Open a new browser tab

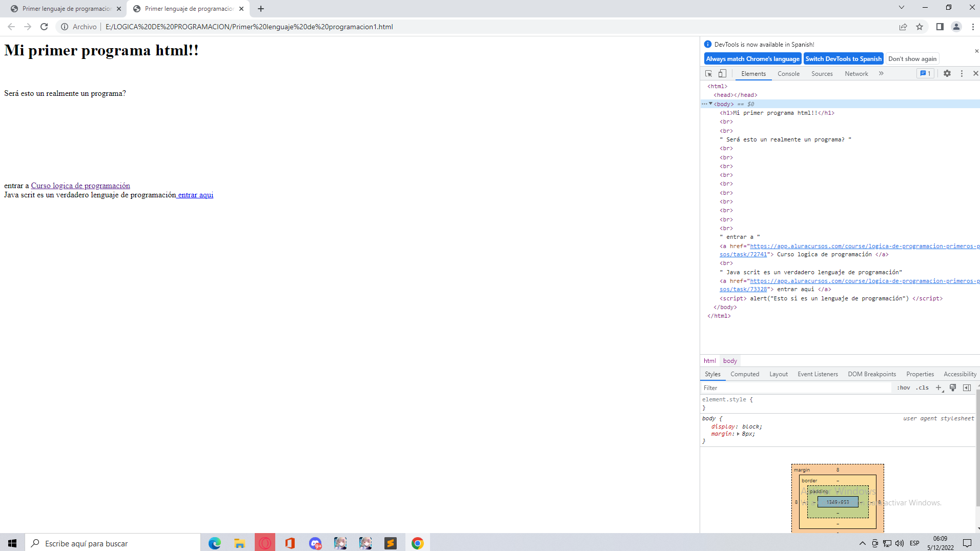point(261,9)
